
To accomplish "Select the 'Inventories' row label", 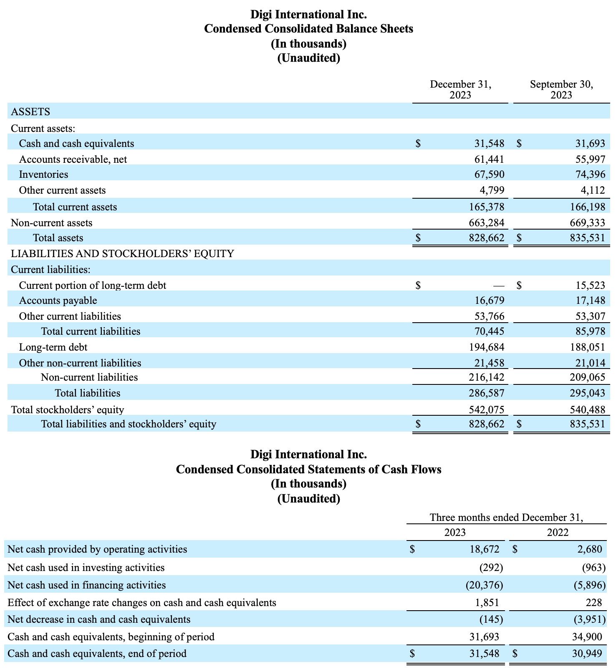I will tap(43, 174).
